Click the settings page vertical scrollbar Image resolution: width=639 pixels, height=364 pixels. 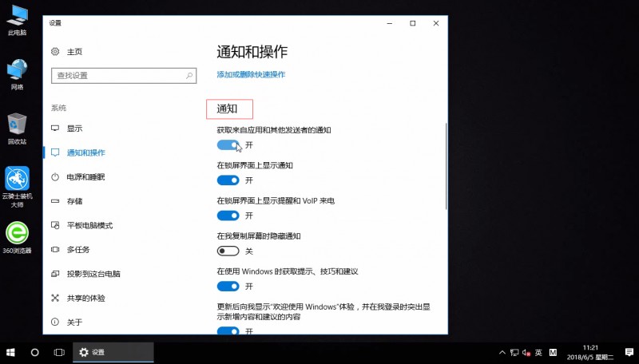pos(446,166)
